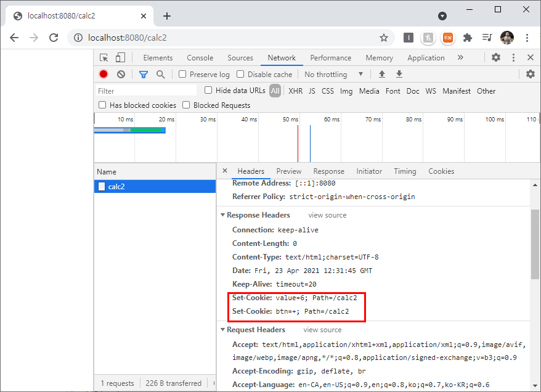Screen dimensions: 541x392
Task: Open the media control playlist icon
Action: pyautogui.click(x=487, y=37)
